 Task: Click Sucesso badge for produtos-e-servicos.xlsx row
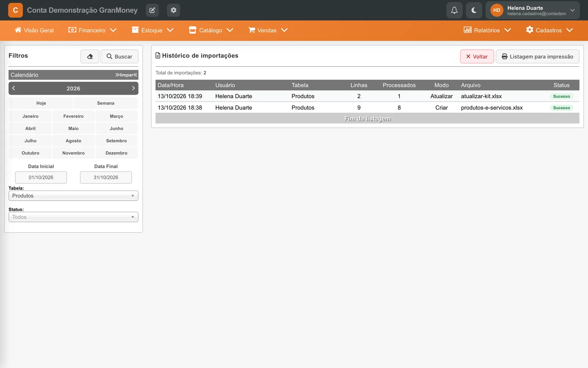(562, 108)
